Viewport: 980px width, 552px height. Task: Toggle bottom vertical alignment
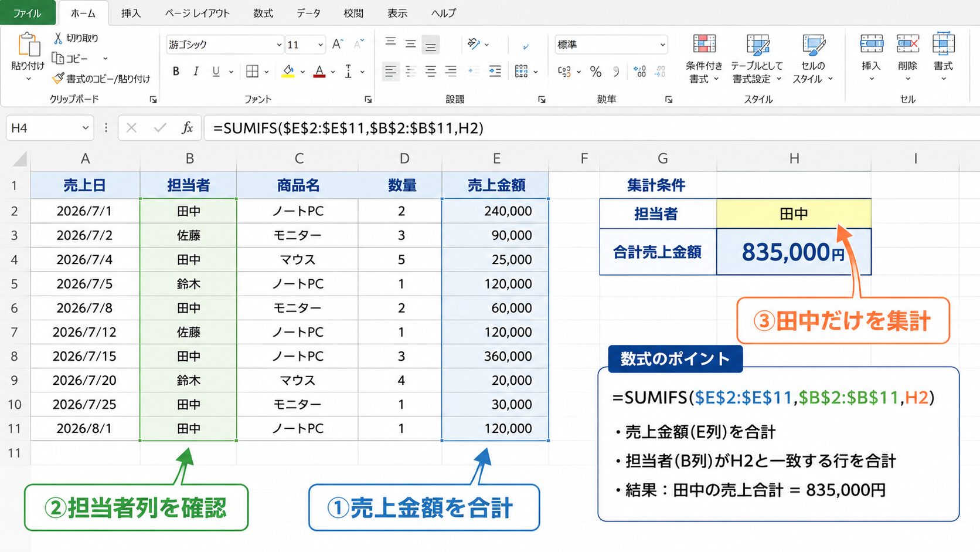tap(431, 45)
